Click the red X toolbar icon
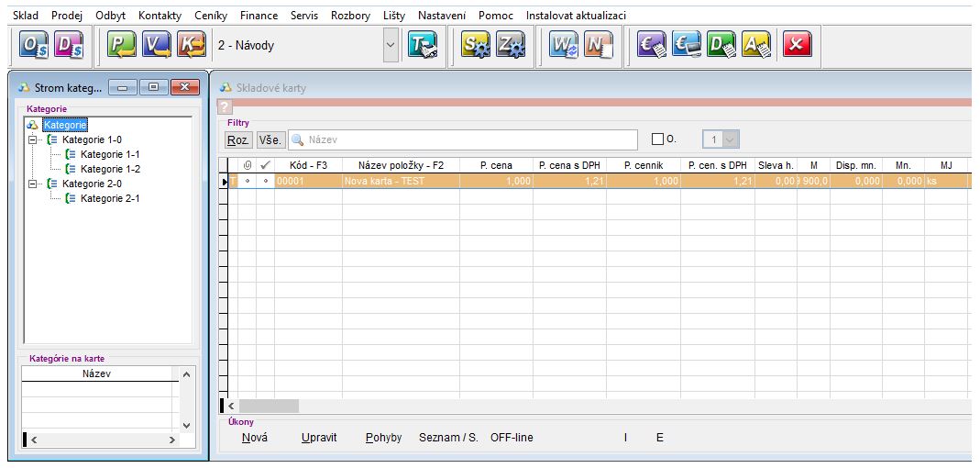This screenshot has height=468, width=980. [x=798, y=45]
